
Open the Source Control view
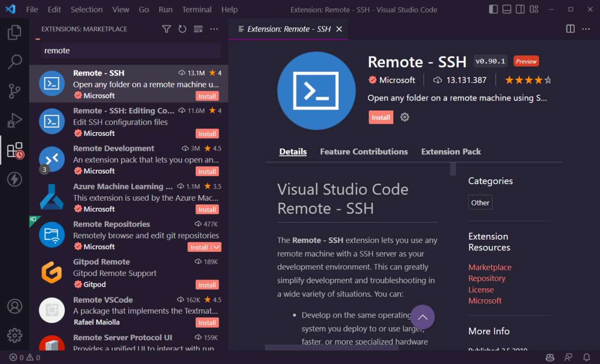point(15,91)
